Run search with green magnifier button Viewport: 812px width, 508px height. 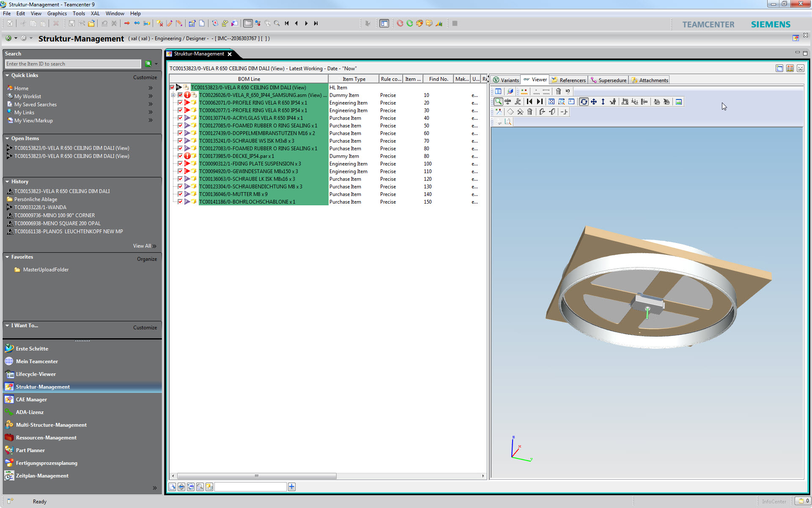click(148, 64)
